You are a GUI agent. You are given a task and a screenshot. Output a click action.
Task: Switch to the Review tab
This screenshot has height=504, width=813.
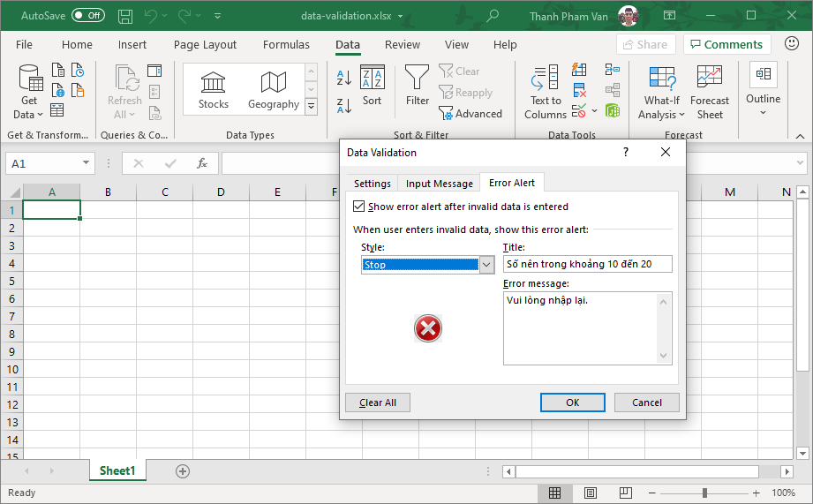pyautogui.click(x=403, y=45)
